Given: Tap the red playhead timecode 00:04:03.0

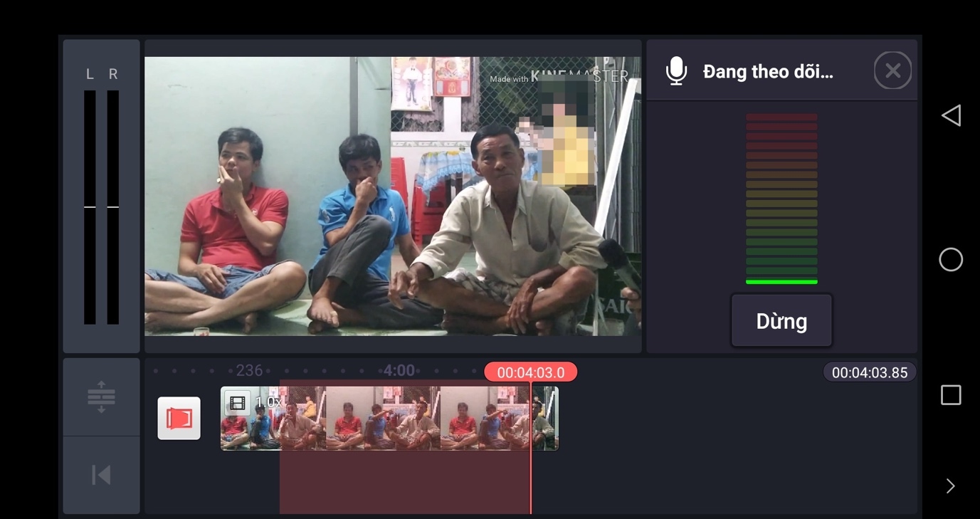Looking at the screenshot, I should (x=530, y=372).
